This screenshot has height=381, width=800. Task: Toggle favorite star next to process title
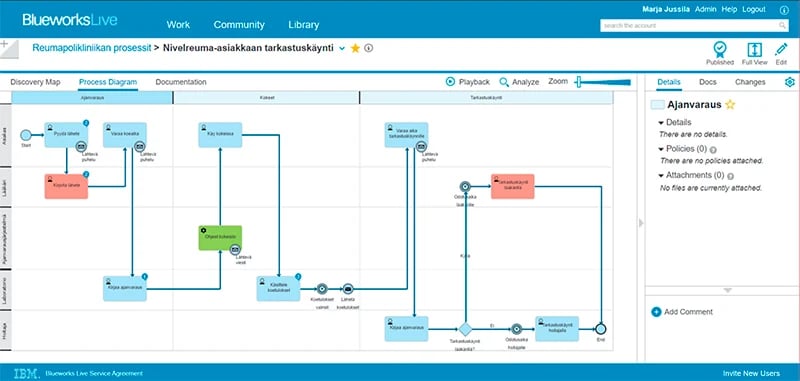355,48
